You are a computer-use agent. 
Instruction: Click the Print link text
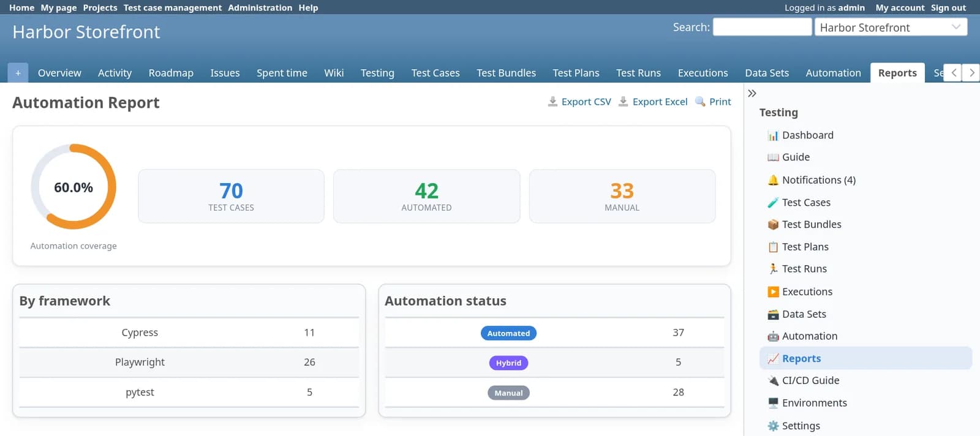click(x=720, y=102)
